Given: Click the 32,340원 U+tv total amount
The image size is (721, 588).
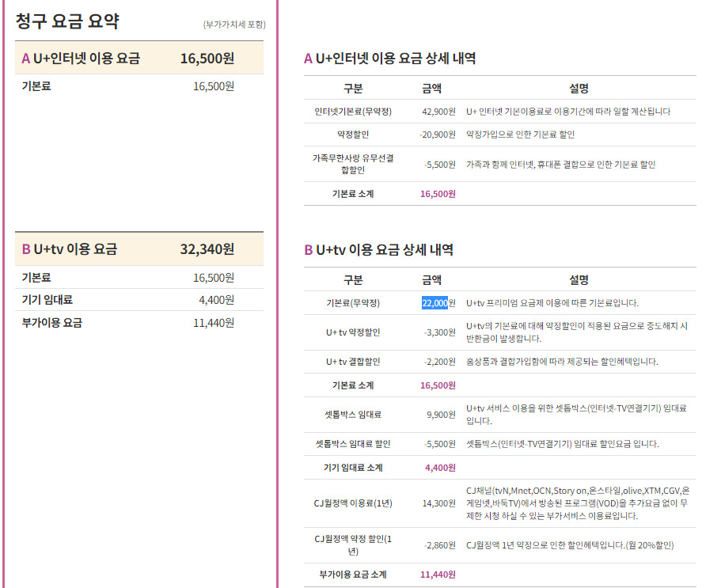Looking at the screenshot, I should coord(207,249).
